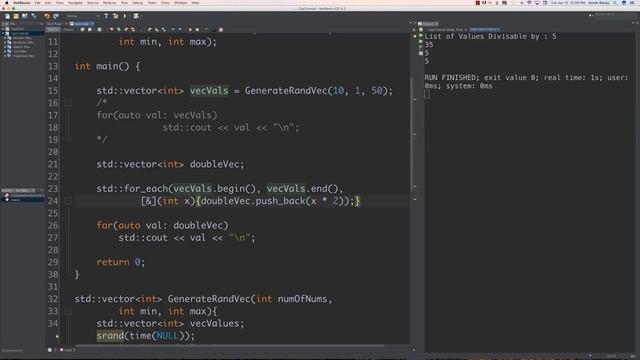Switch editor to History view
The height and width of the screenshot is (360, 640).
(68, 29)
